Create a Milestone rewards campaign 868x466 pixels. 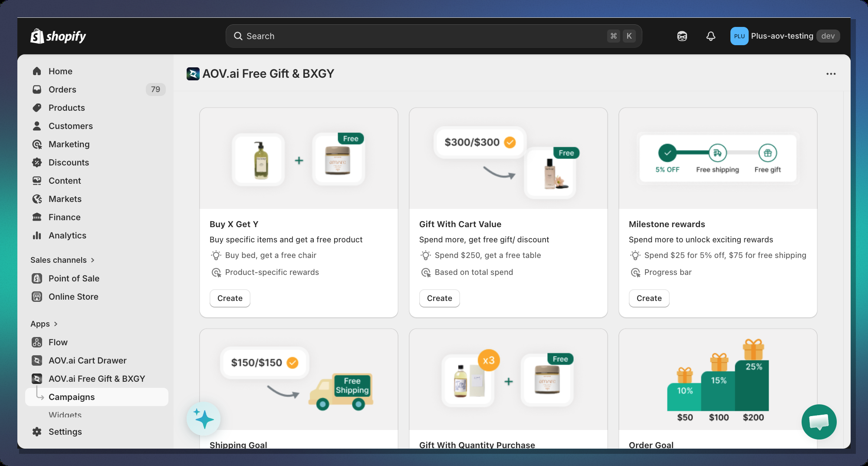tap(649, 298)
